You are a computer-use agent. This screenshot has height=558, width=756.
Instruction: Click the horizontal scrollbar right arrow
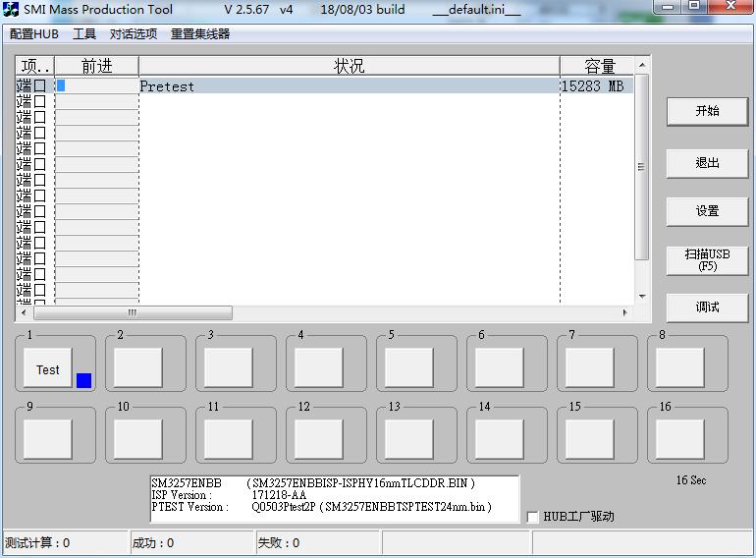[x=625, y=312]
